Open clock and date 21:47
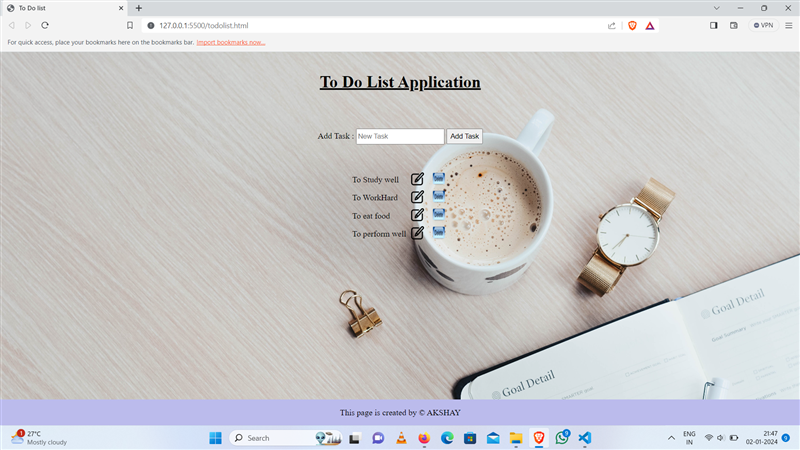This screenshot has width=800, height=450. click(762, 438)
